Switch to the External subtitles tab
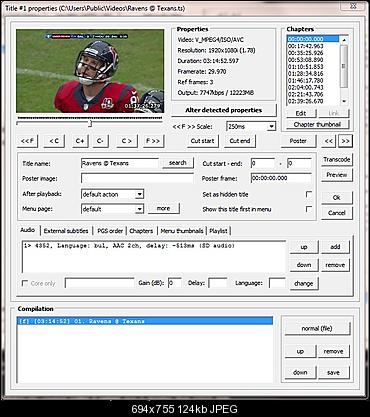Image resolution: width=370 pixels, height=417 pixels. click(x=66, y=231)
